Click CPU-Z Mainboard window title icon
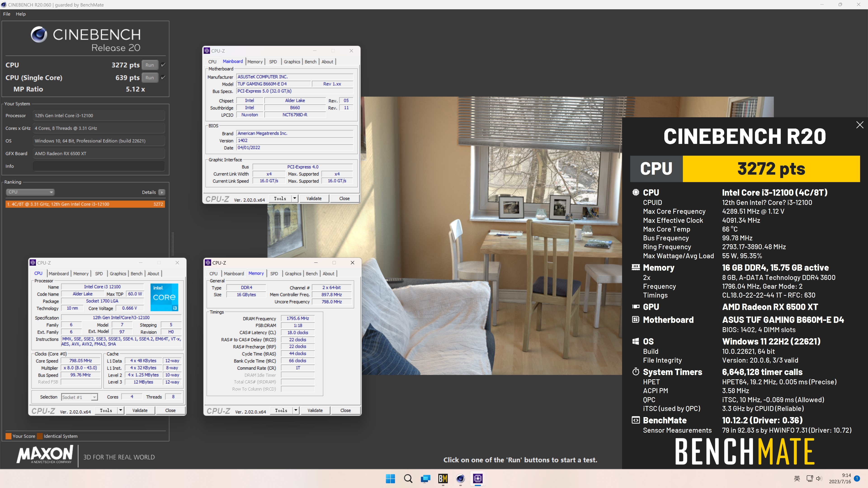The width and height of the screenshot is (868, 488). [207, 51]
